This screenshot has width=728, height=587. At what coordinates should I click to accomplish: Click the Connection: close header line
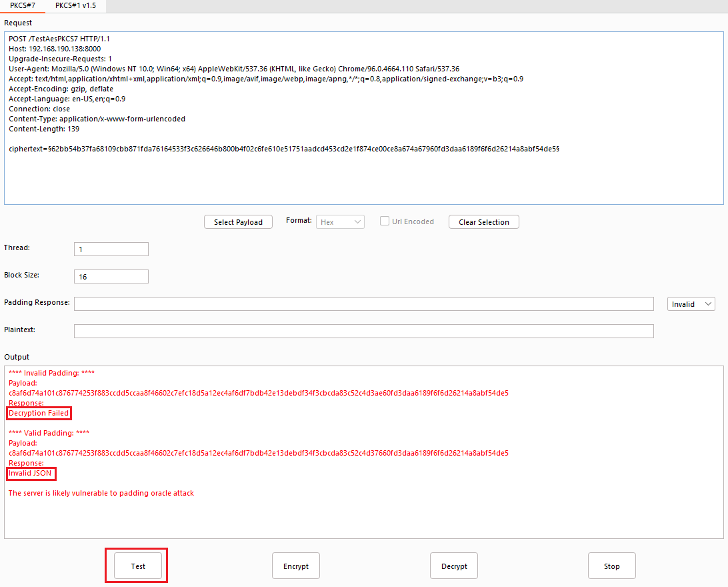39,109
